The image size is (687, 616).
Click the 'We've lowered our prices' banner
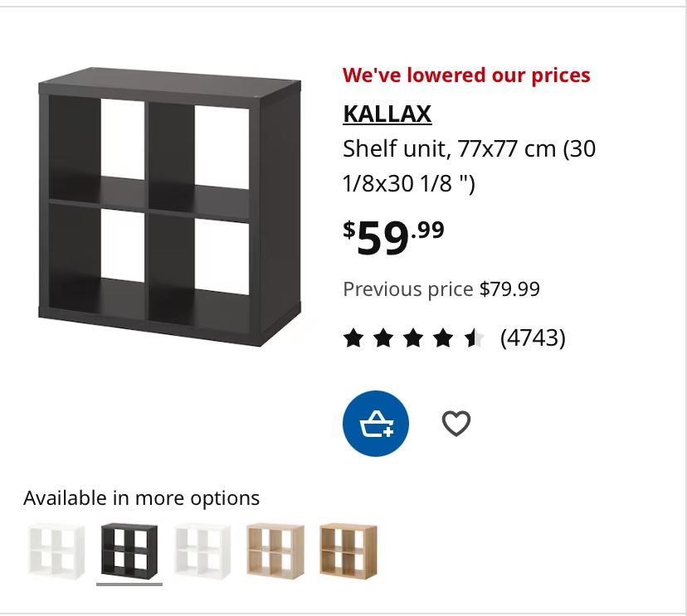point(466,75)
